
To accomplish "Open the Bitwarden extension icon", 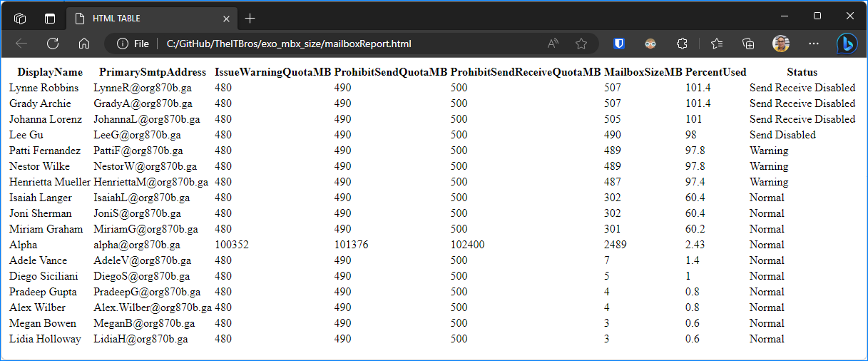I will 619,44.
